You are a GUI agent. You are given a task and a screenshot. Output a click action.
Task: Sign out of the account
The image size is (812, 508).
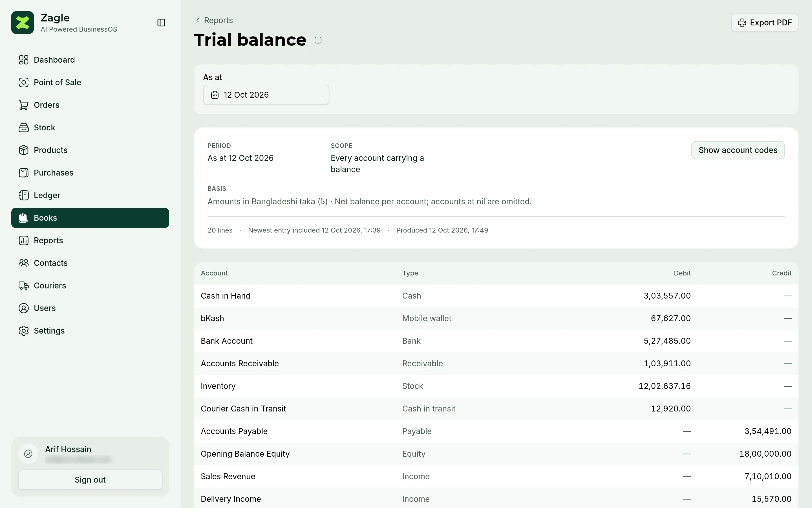click(x=90, y=480)
